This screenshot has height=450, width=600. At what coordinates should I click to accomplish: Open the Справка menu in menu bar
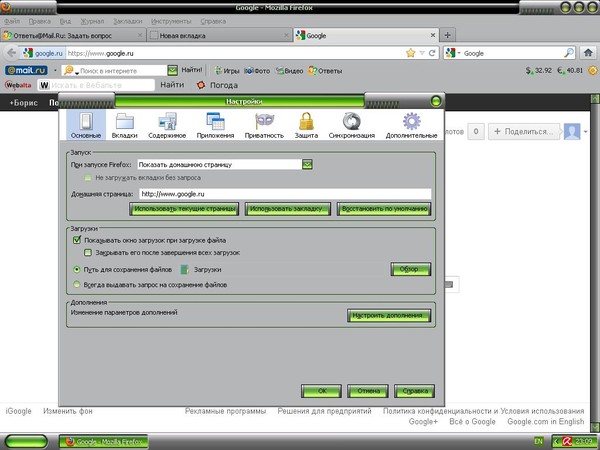[213, 21]
